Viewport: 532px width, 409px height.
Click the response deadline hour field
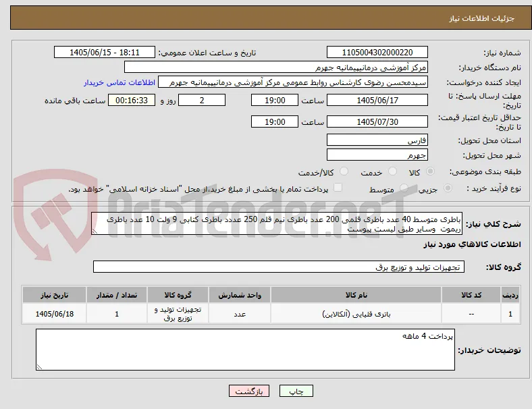pyautogui.click(x=275, y=100)
